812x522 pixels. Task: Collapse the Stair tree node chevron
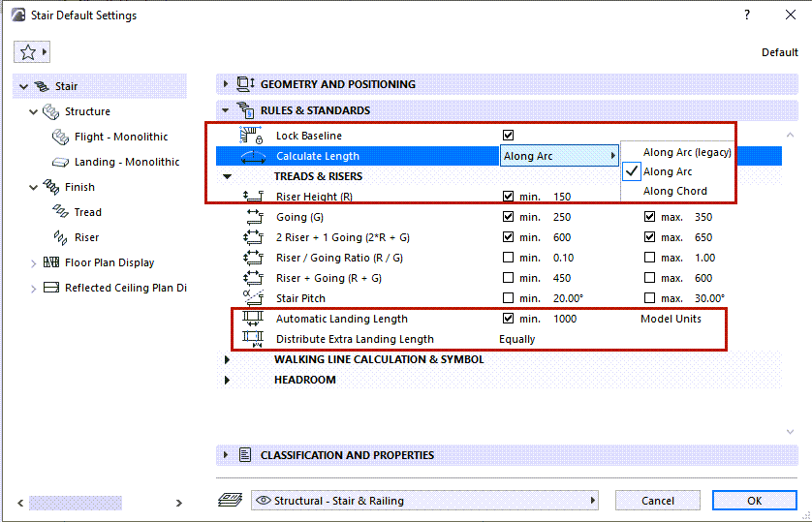click(x=24, y=86)
